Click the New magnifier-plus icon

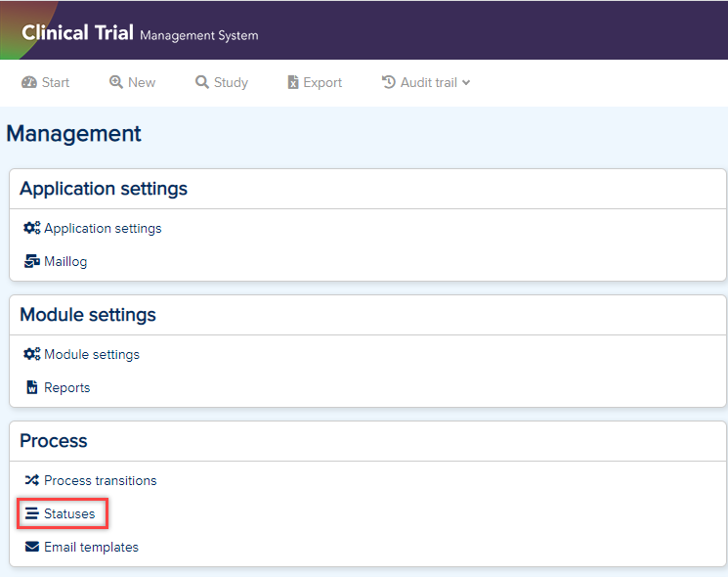tap(116, 82)
